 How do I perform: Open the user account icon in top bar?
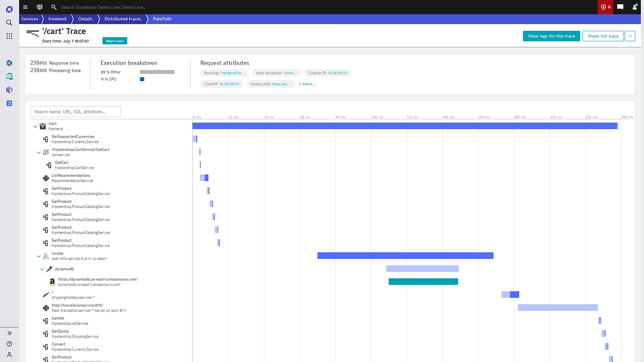635,7
